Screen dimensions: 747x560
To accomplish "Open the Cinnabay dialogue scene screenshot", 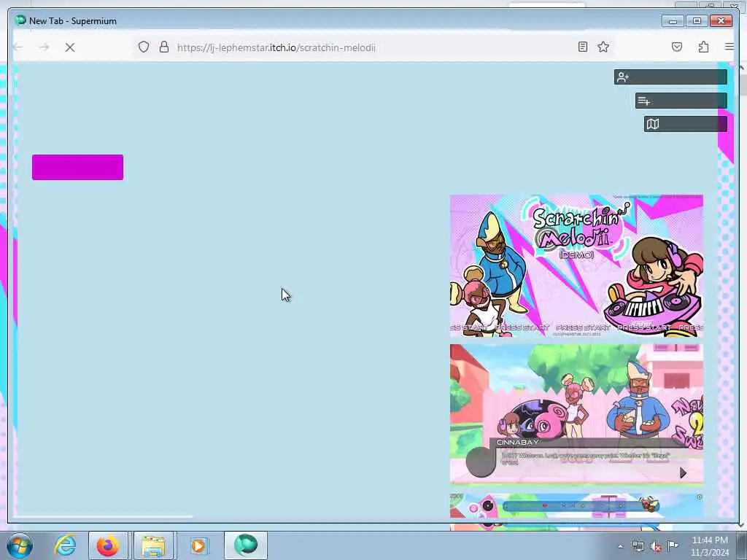I will click(576, 413).
